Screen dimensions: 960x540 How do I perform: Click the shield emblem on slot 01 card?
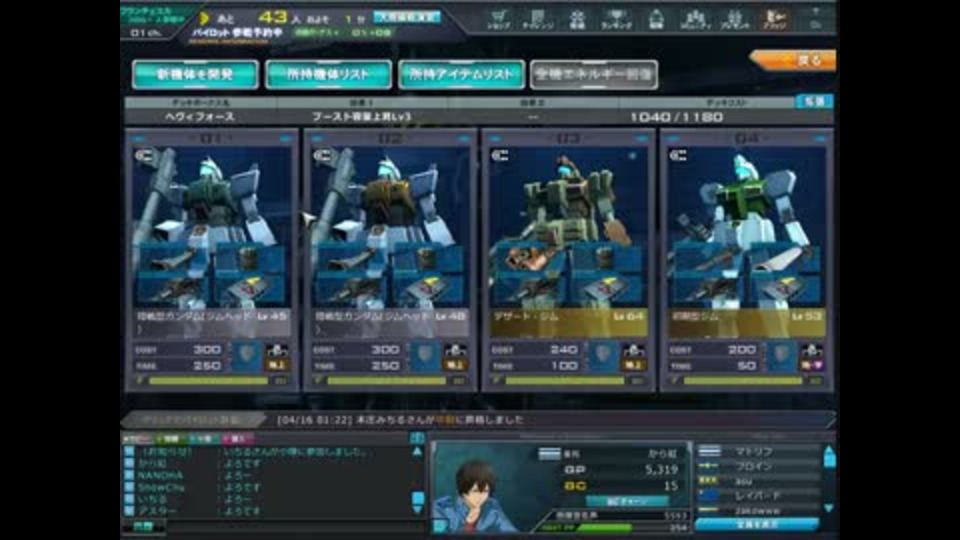246,356
